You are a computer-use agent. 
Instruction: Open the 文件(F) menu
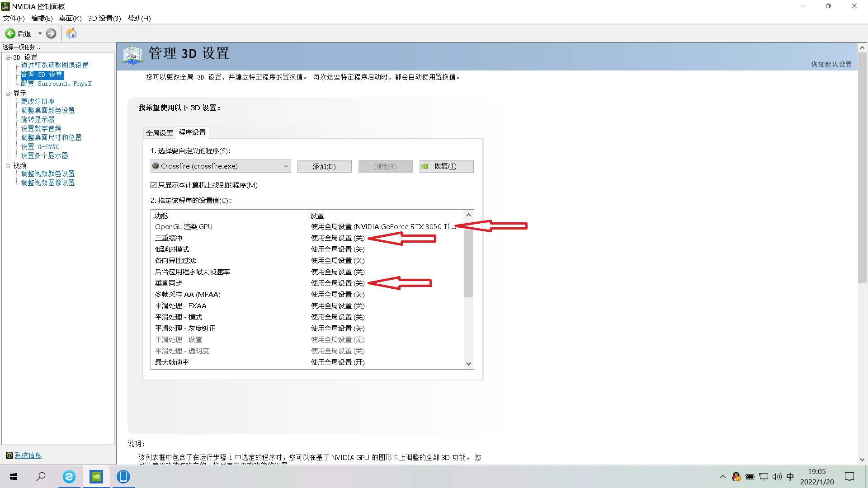[x=14, y=18]
